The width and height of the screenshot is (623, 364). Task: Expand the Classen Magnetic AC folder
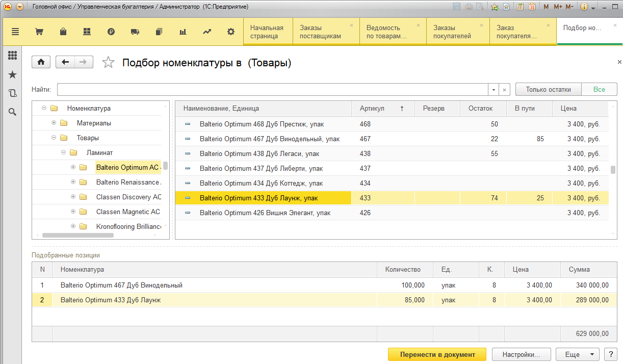73,212
